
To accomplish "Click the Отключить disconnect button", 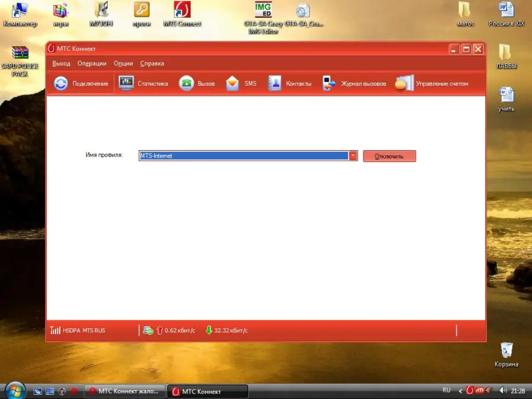I will coord(389,156).
